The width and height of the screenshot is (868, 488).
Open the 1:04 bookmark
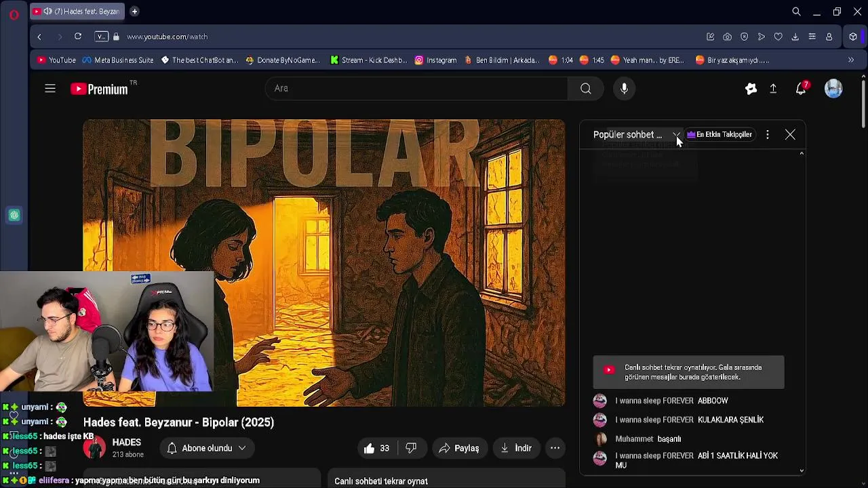[561, 60]
